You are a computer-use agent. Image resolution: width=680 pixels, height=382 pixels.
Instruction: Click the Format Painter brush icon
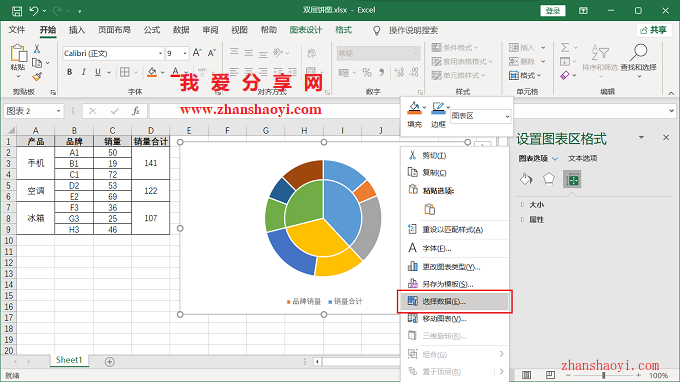(x=37, y=77)
